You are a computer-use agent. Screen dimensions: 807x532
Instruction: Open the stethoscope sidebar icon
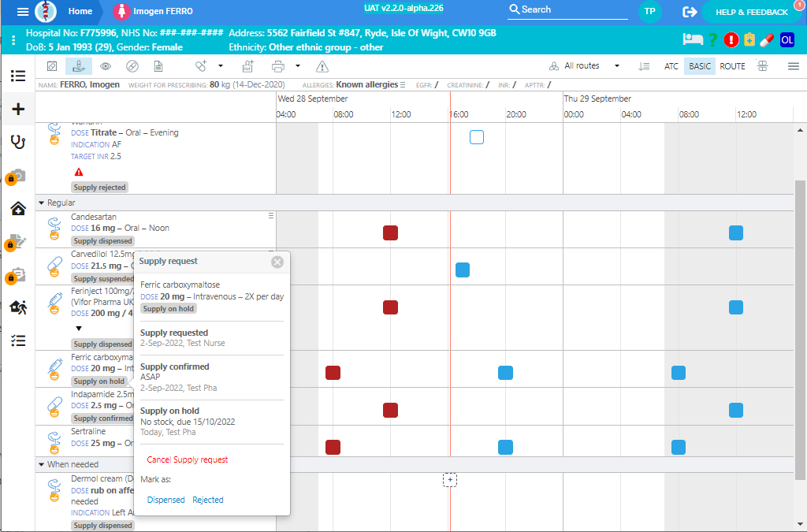coord(18,142)
